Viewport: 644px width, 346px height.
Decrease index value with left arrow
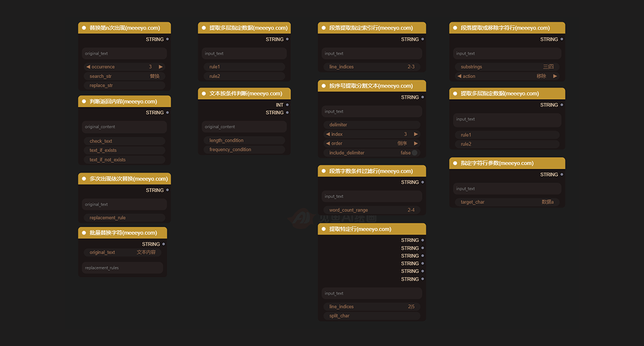328,134
